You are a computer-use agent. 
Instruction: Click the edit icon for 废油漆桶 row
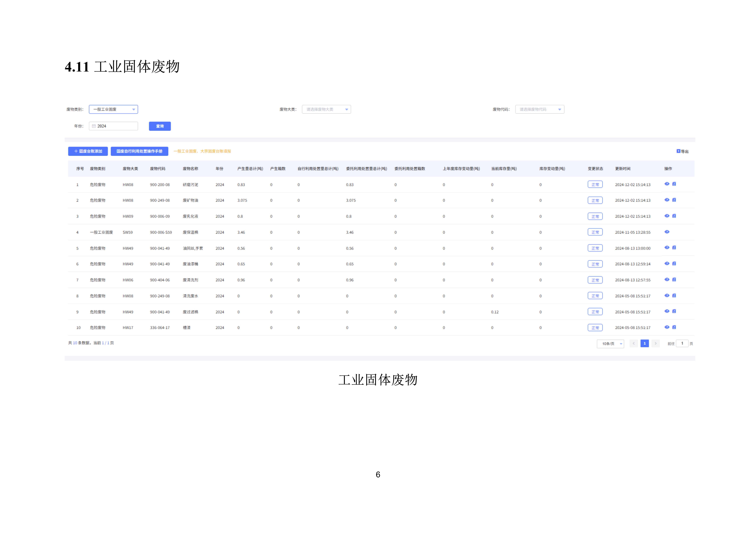[674, 264]
